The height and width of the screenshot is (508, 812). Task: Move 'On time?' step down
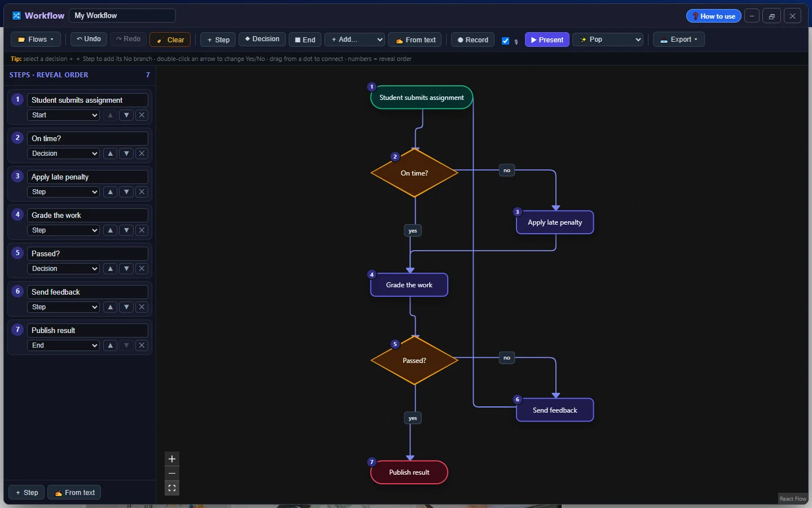pos(126,154)
